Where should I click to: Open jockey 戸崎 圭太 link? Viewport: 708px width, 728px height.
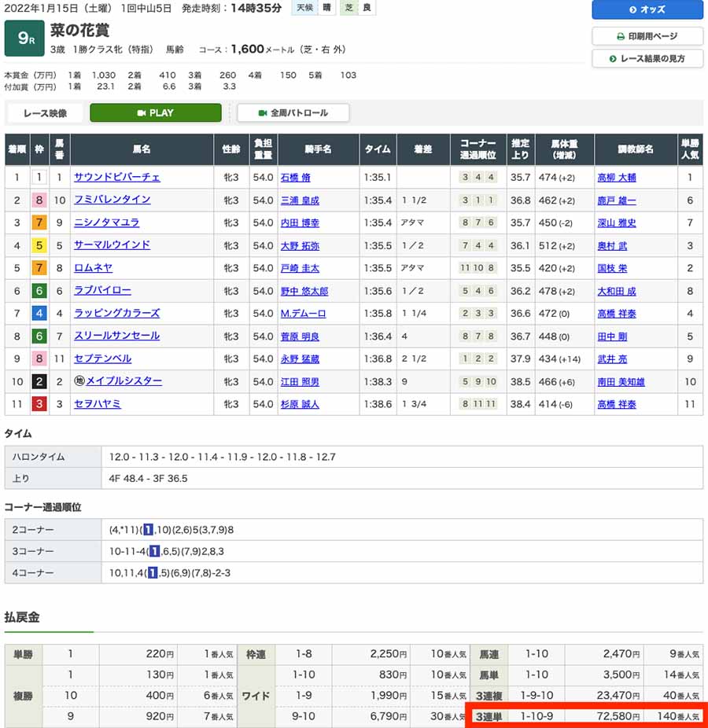(x=300, y=268)
